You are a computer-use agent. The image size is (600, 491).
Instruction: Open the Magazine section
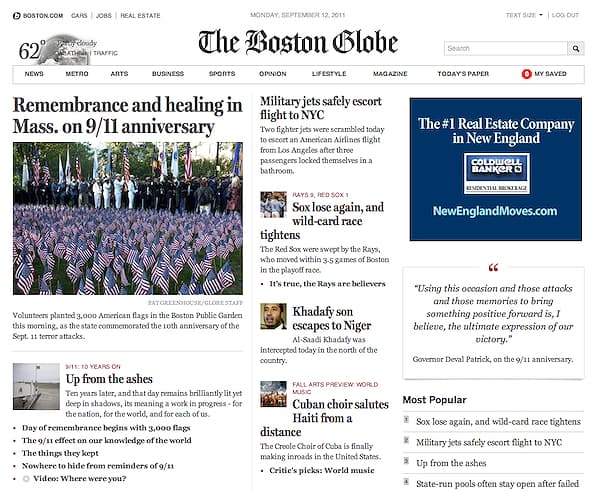click(x=390, y=74)
